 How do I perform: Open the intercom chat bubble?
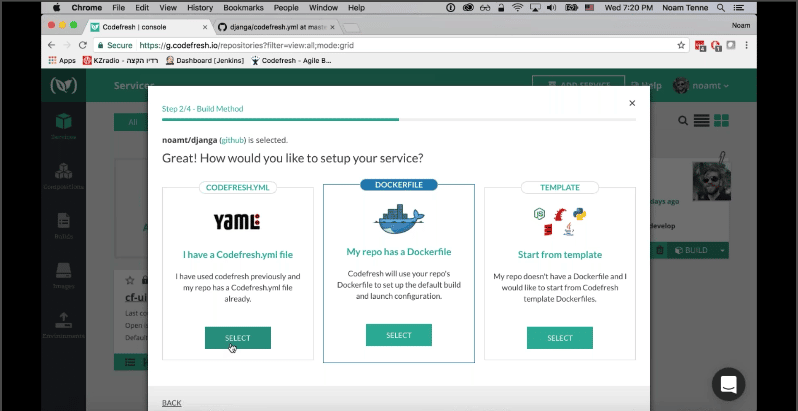pos(728,385)
